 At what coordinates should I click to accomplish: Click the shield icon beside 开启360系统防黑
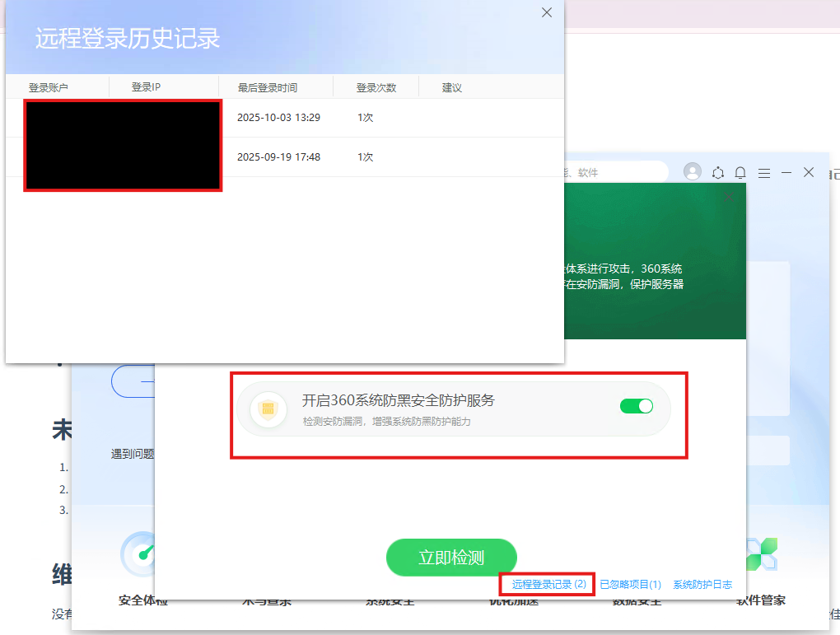click(x=268, y=409)
